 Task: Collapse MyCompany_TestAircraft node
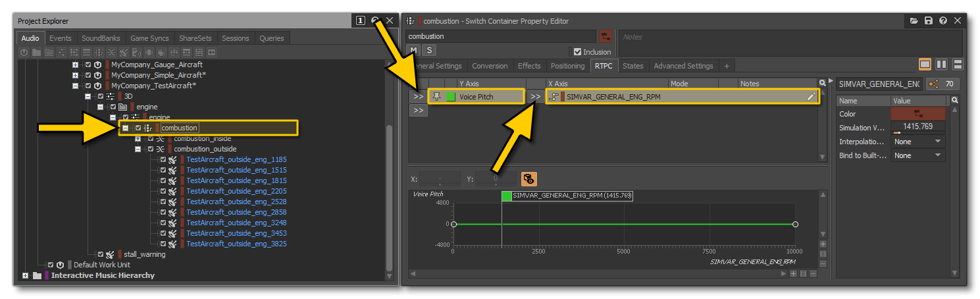click(75, 86)
